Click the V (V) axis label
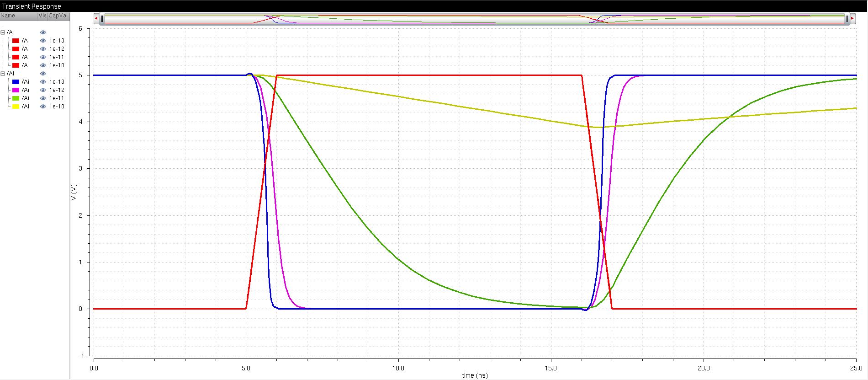 [74, 192]
